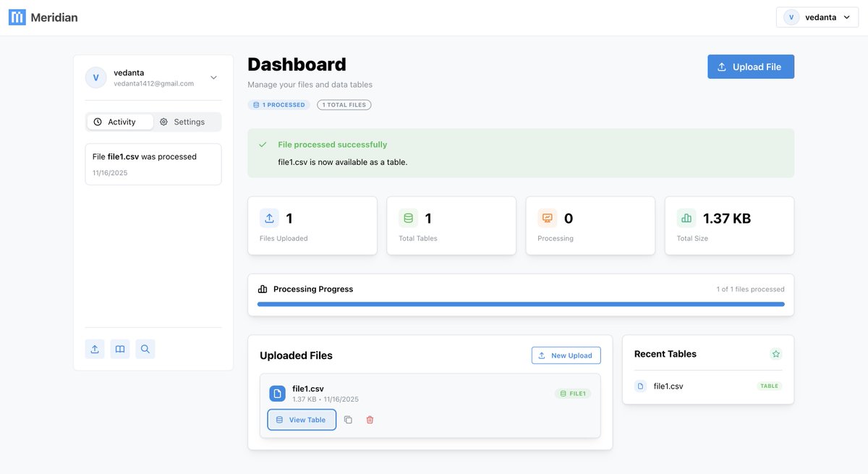
Task: Click the Recent Tables file1.csv document icon
Action: (x=640, y=386)
